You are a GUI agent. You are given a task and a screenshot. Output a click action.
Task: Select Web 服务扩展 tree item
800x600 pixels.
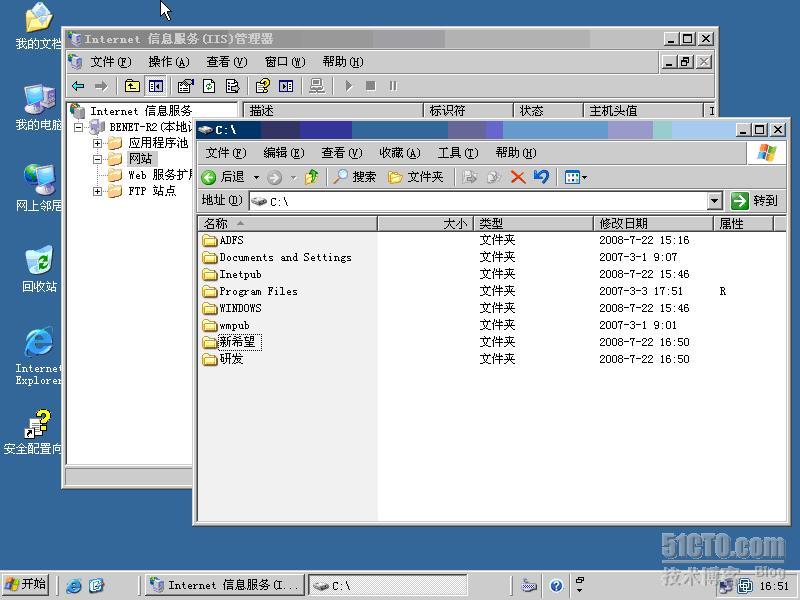coord(160,175)
